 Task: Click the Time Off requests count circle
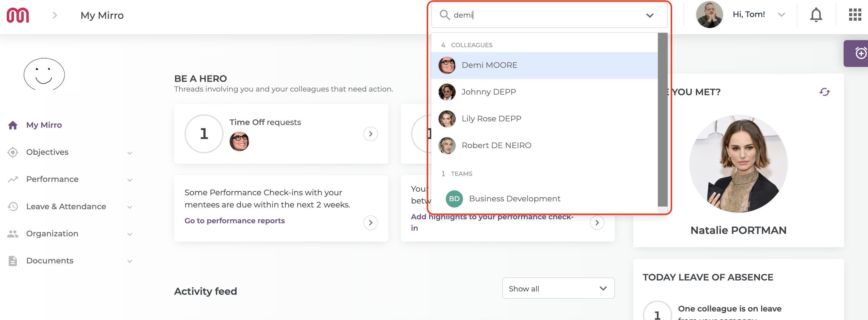[204, 134]
